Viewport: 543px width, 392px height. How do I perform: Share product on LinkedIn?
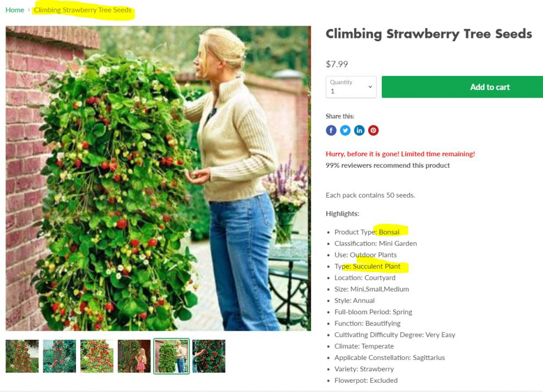(x=359, y=130)
